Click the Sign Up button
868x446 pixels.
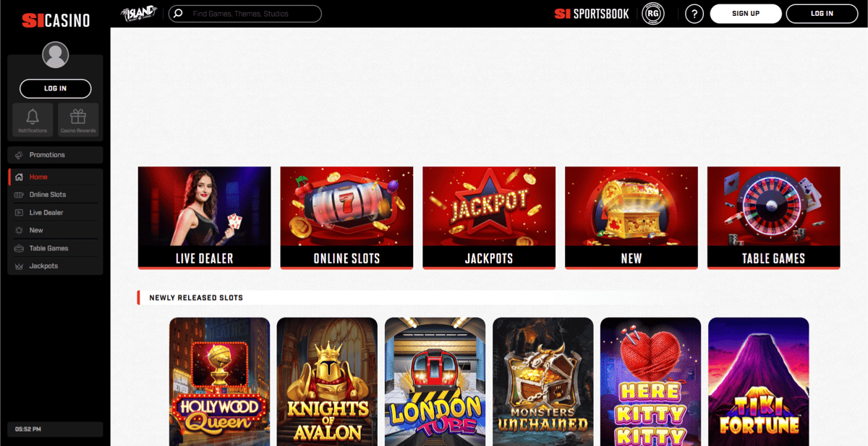[x=746, y=14]
